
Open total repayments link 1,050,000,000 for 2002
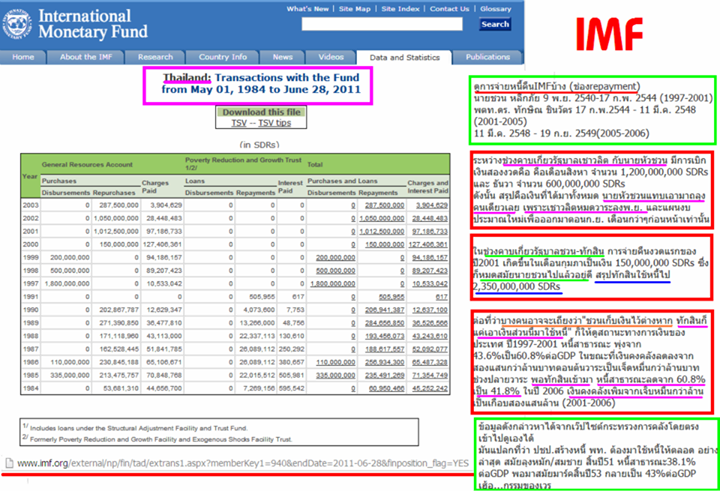tap(382, 218)
